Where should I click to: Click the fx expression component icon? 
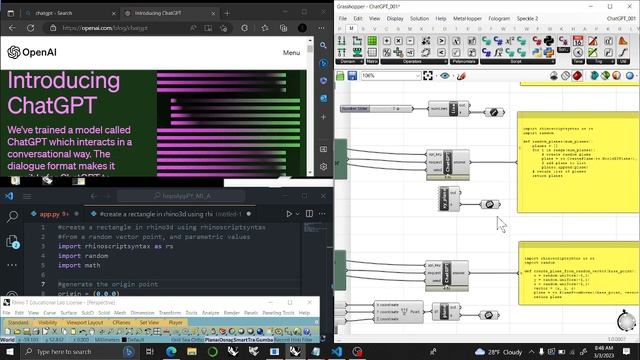pos(498,52)
